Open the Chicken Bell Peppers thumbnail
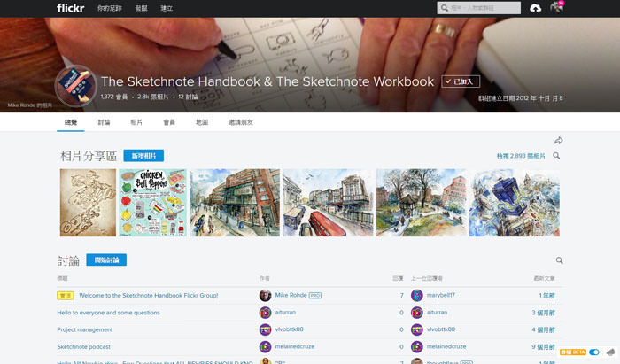Viewport: 620px width, 364px height. point(151,203)
